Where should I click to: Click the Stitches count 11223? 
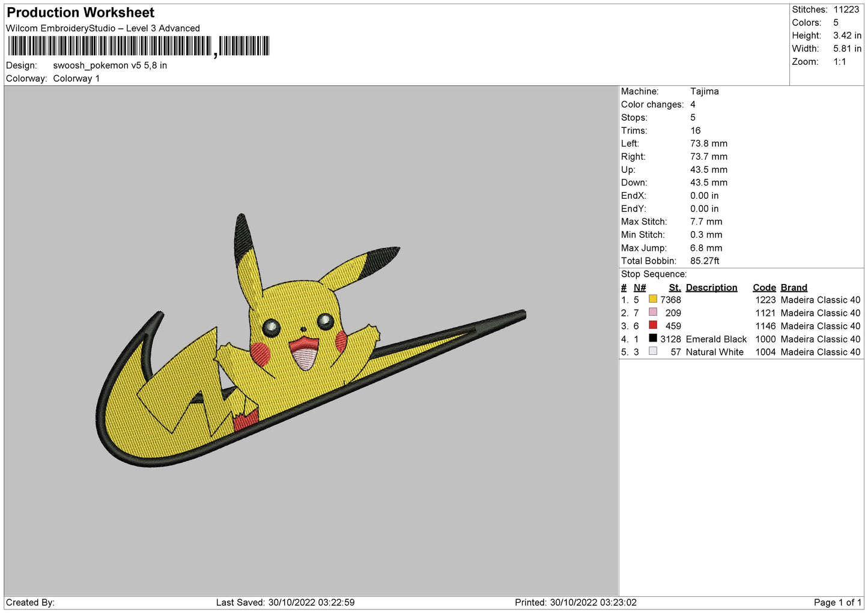[846, 10]
